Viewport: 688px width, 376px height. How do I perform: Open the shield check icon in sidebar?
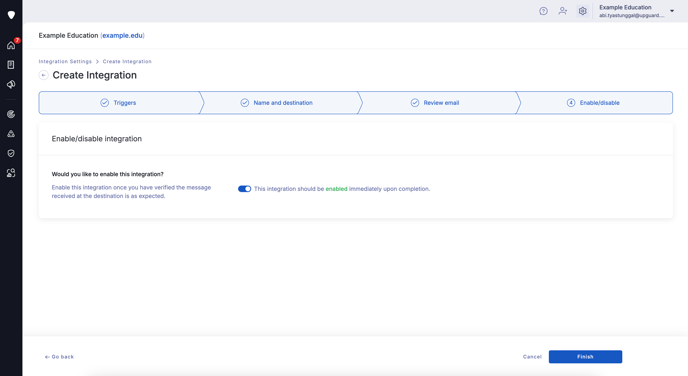click(11, 153)
